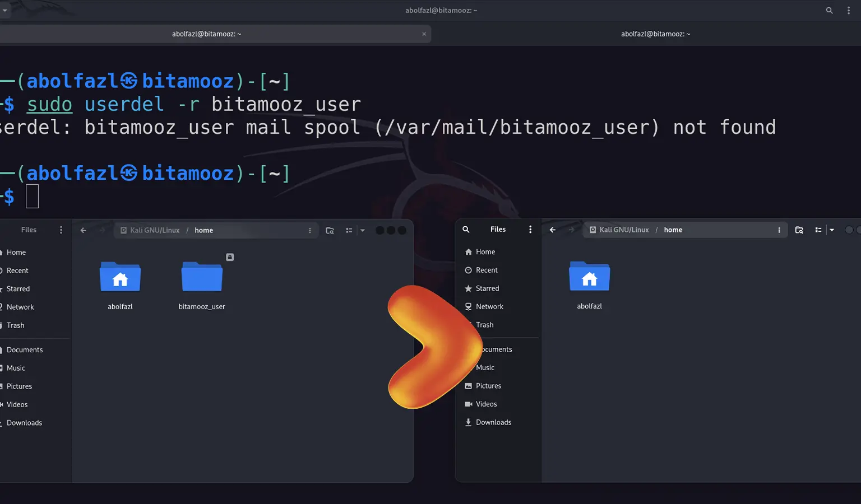The height and width of the screenshot is (504, 861).
Task: Select the first abolfazl@bitamooz terminal tab
Action: [206, 34]
